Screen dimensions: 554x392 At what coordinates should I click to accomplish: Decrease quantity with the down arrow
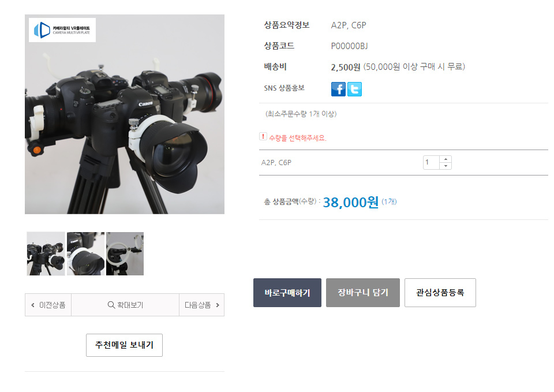pos(445,166)
